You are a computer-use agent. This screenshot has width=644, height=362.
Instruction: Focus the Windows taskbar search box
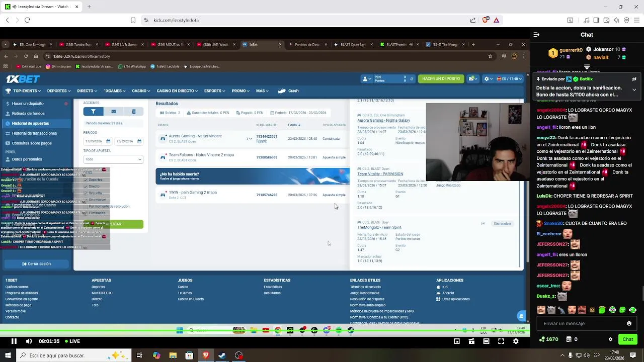(x=73, y=355)
